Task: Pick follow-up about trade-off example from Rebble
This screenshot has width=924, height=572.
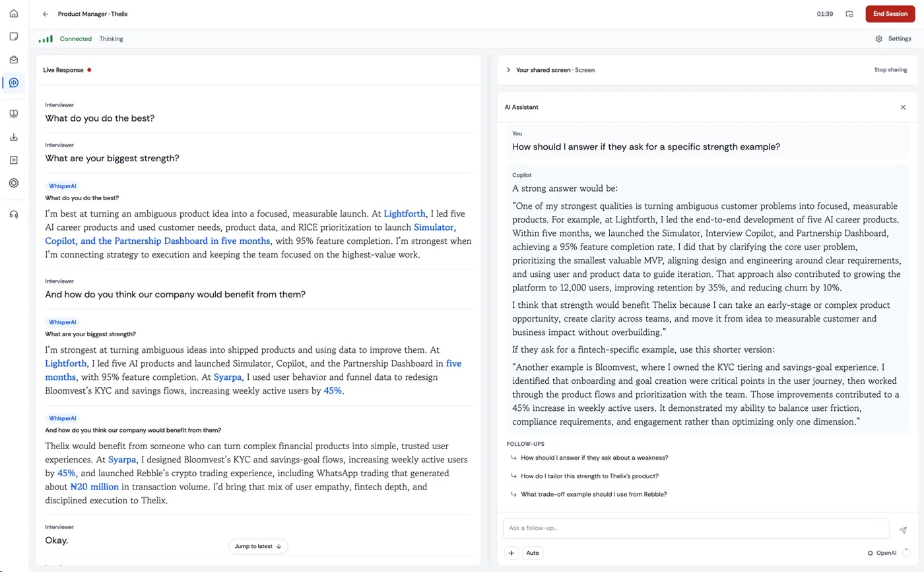Action: [x=593, y=494]
